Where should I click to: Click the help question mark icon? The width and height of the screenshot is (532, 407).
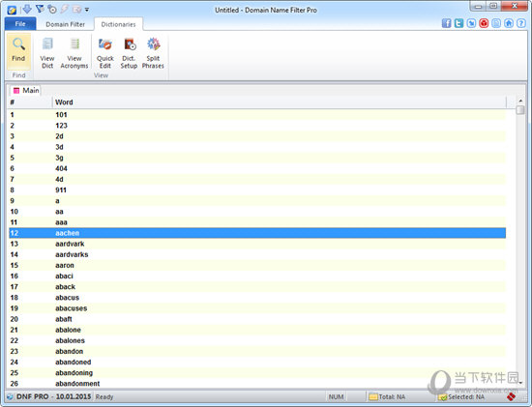(521, 23)
